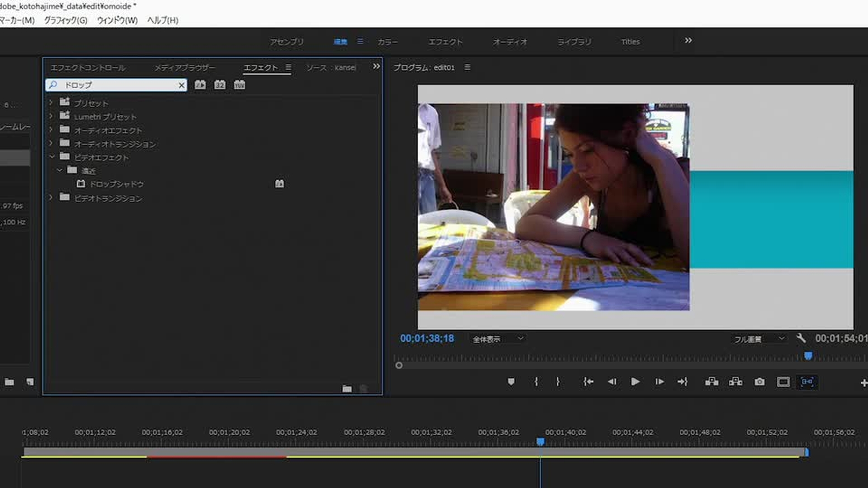
Task: Click the Go to In point icon
Action: pos(588,382)
